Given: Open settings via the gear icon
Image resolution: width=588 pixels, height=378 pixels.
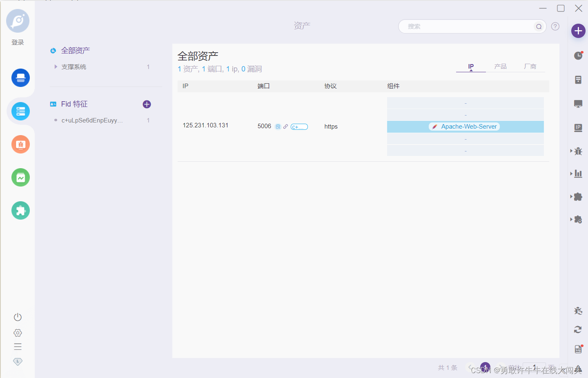Looking at the screenshot, I should pos(18,333).
